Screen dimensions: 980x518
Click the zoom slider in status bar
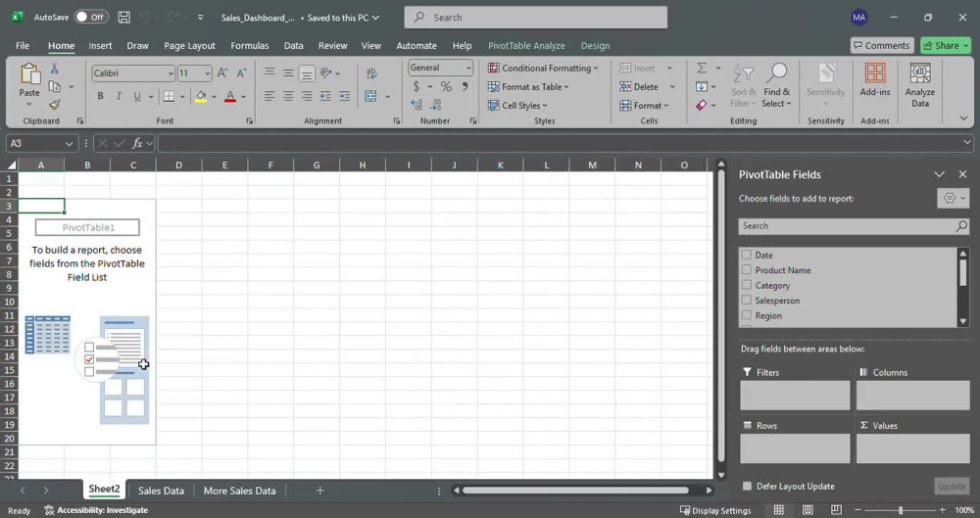(900, 510)
